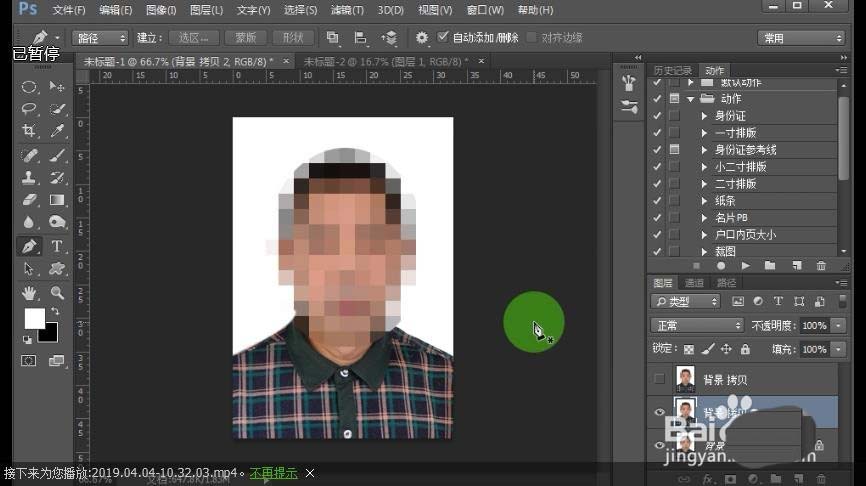Click the 形状 button
The image size is (866, 486).
pos(293,38)
